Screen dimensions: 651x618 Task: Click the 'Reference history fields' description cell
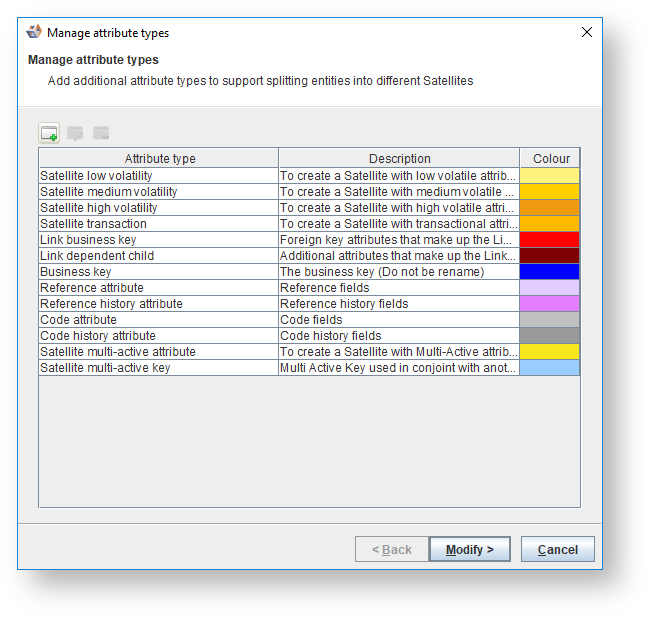(x=399, y=303)
